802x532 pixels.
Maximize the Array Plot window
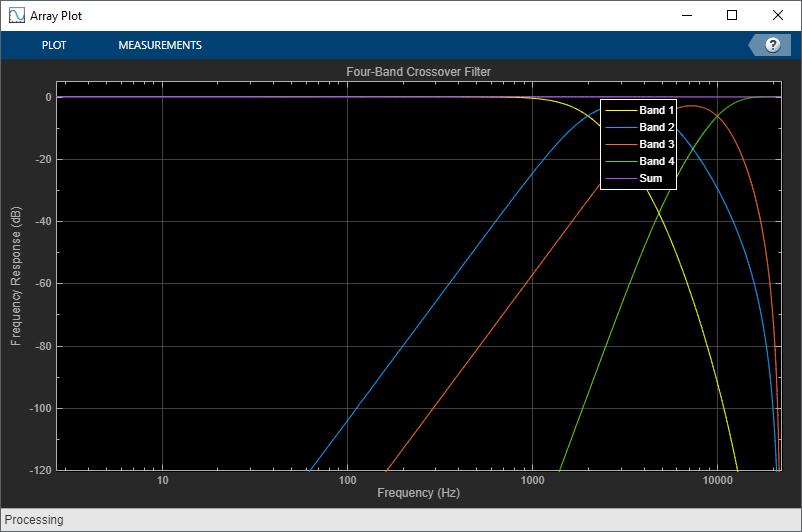[732, 15]
